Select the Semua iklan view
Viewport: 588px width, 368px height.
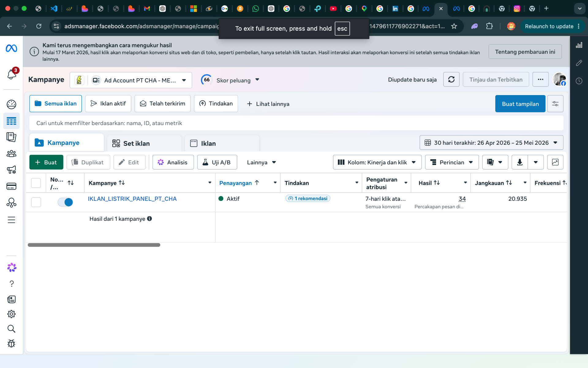[x=55, y=104]
